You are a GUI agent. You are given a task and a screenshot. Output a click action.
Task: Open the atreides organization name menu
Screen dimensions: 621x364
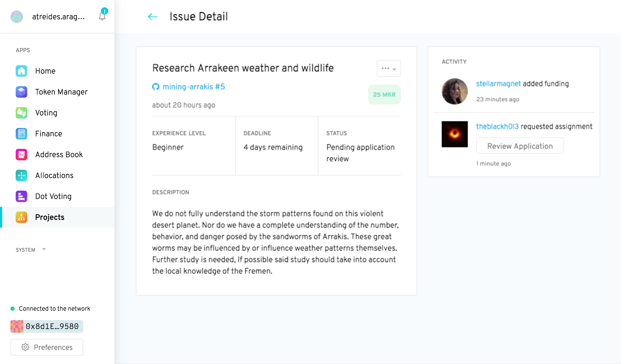tap(58, 17)
